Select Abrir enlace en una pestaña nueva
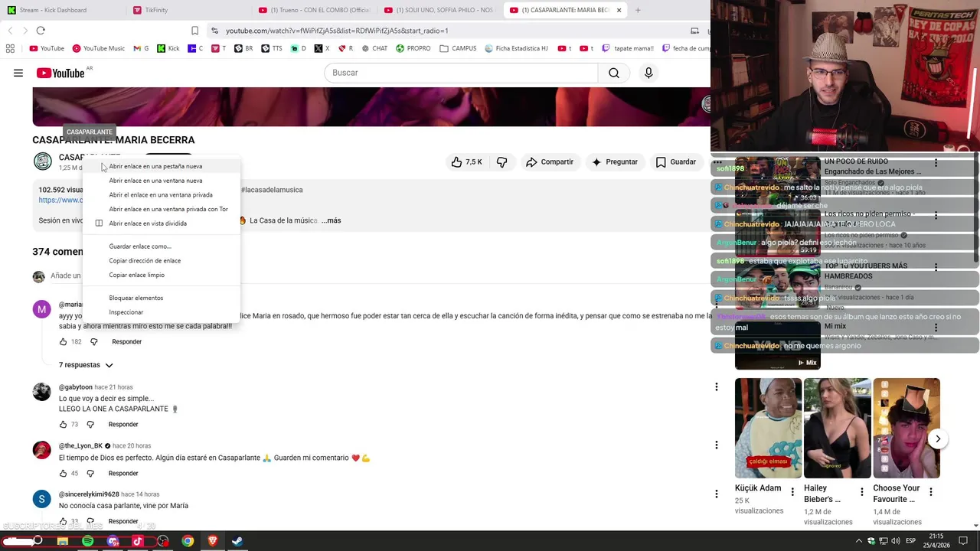The width and height of the screenshot is (980, 551). click(x=162, y=166)
